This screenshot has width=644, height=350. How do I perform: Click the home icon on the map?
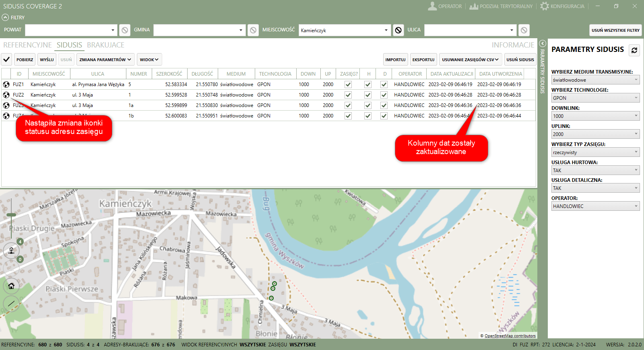click(11, 286)
